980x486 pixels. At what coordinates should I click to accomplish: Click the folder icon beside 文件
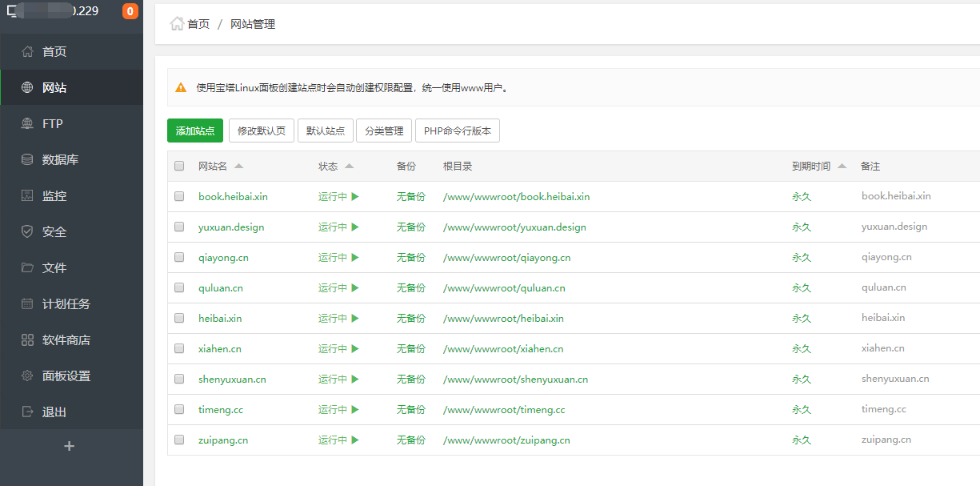pyautogui.click(x=27, y=268)
